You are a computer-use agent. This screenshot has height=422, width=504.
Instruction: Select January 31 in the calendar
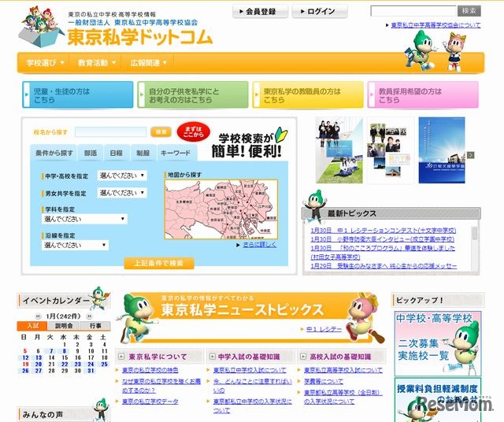pos(91,371)
